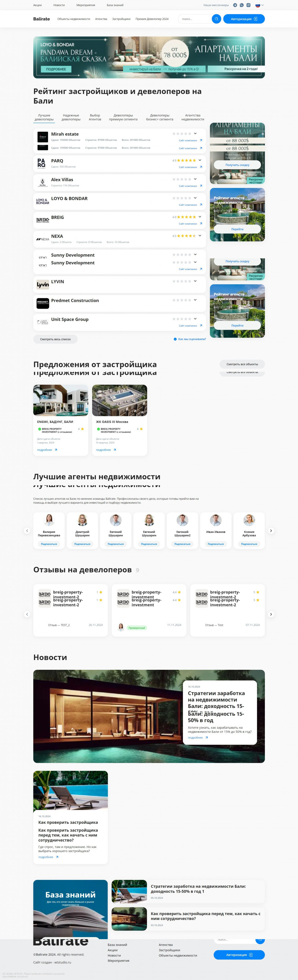Image resolution: width=298 pixels, height=980 pixels.
Task: Click the Alex Villas company logo
Action: click(x=43, y=182)
